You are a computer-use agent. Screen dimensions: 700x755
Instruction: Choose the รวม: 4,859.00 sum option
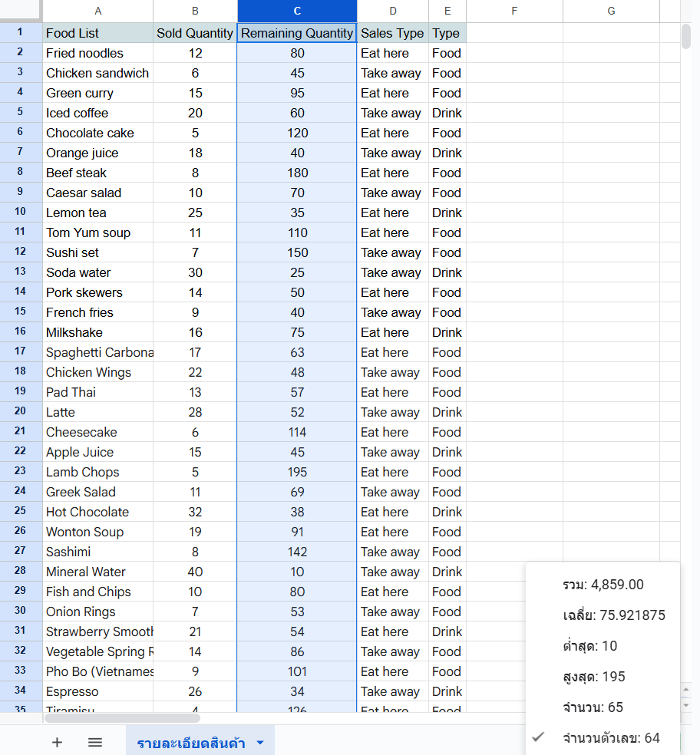603,585
